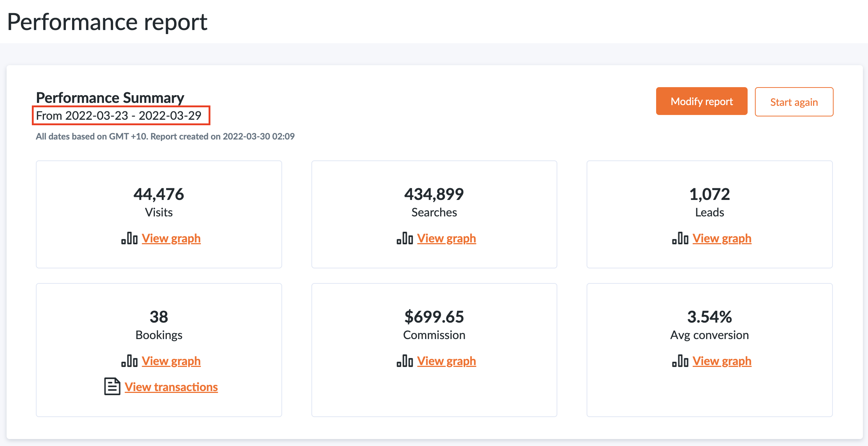
Task: Click the $699.65 Commission amount
Action: 434,317
